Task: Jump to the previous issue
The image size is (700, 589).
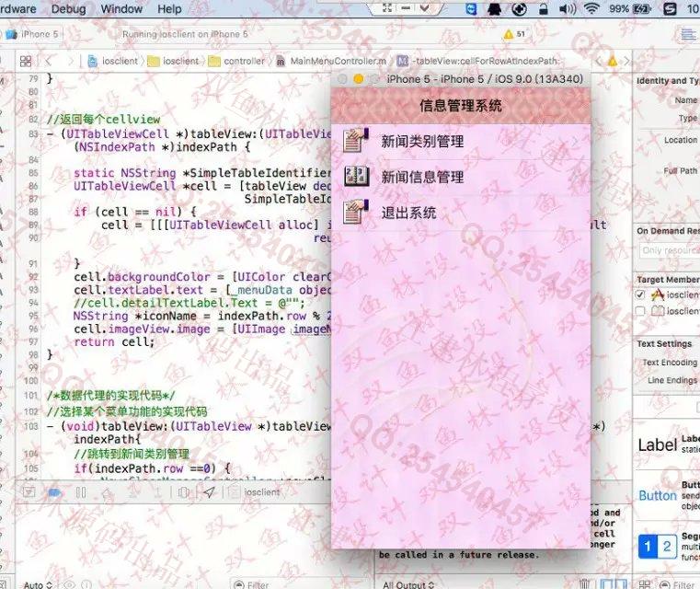Action: 598,61
